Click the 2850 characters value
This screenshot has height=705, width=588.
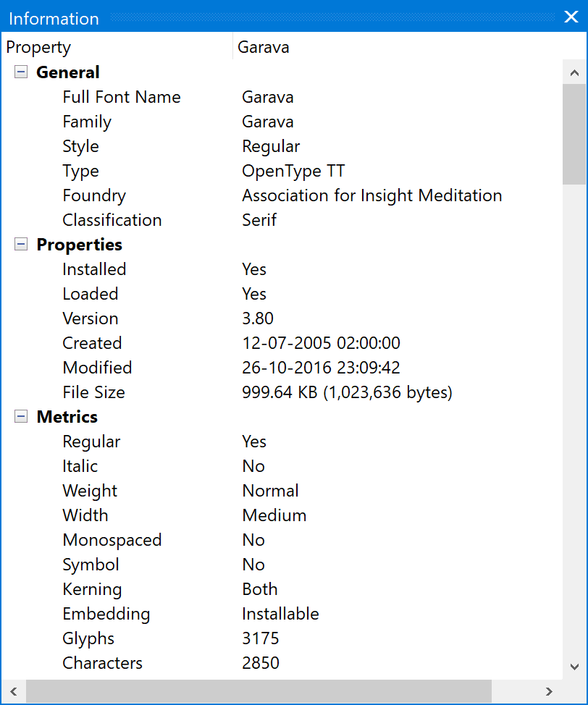coord(261,663)
